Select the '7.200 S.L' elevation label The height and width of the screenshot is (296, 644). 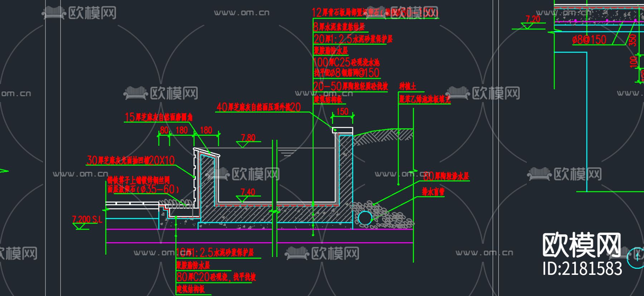[87, 219]
